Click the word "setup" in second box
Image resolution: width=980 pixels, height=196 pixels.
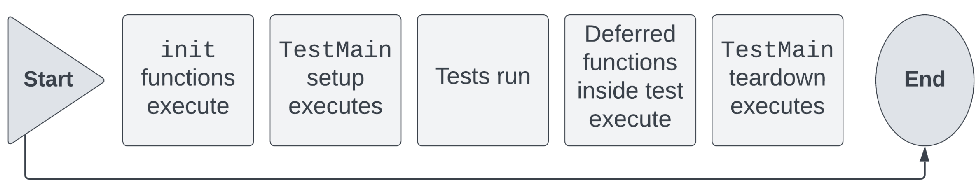pos(335,79)
